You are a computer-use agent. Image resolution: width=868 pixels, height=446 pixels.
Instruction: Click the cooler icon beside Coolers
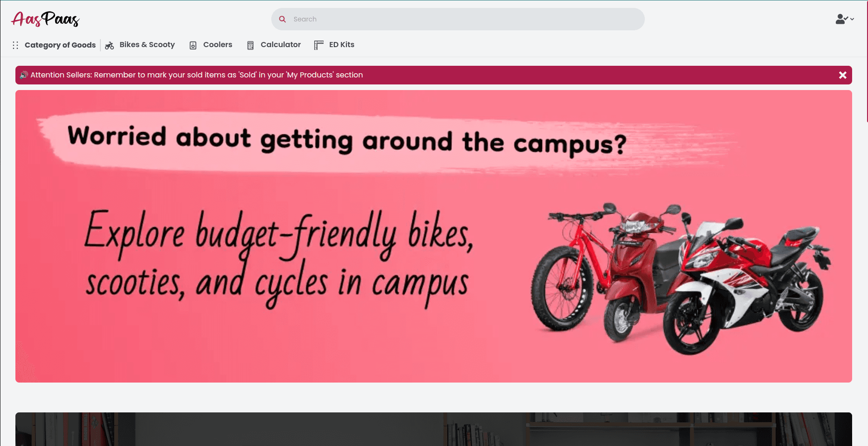pos(193,45)
